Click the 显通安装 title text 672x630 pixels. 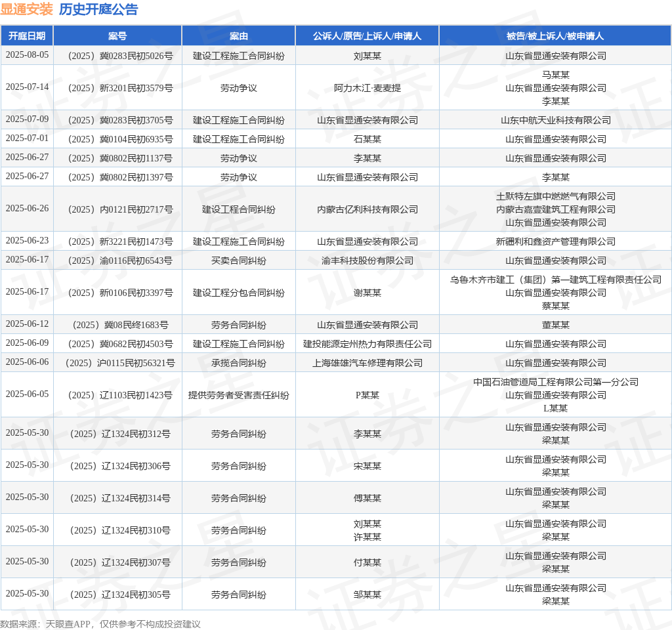pyautogui.click(x=26, y=9)
